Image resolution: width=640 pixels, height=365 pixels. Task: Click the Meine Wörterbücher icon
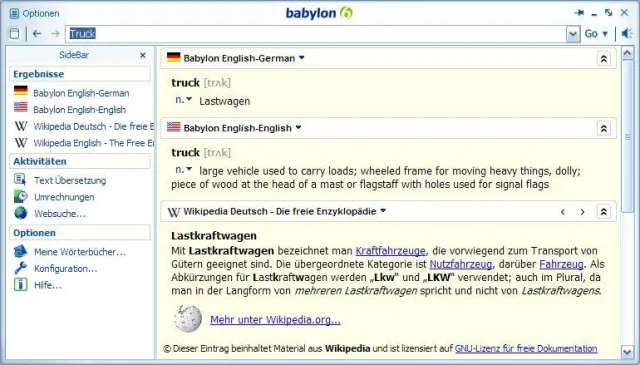point(20,251)
